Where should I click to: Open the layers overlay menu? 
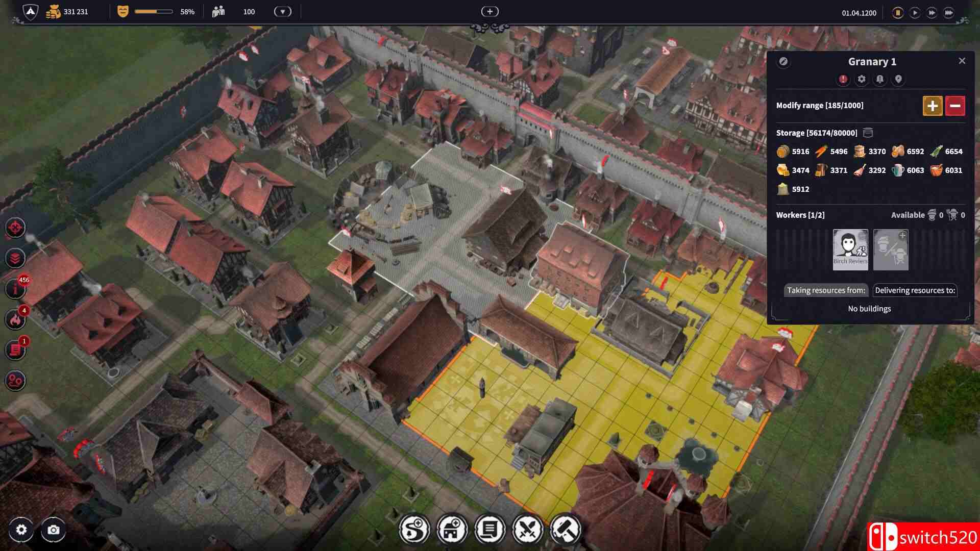15,258
